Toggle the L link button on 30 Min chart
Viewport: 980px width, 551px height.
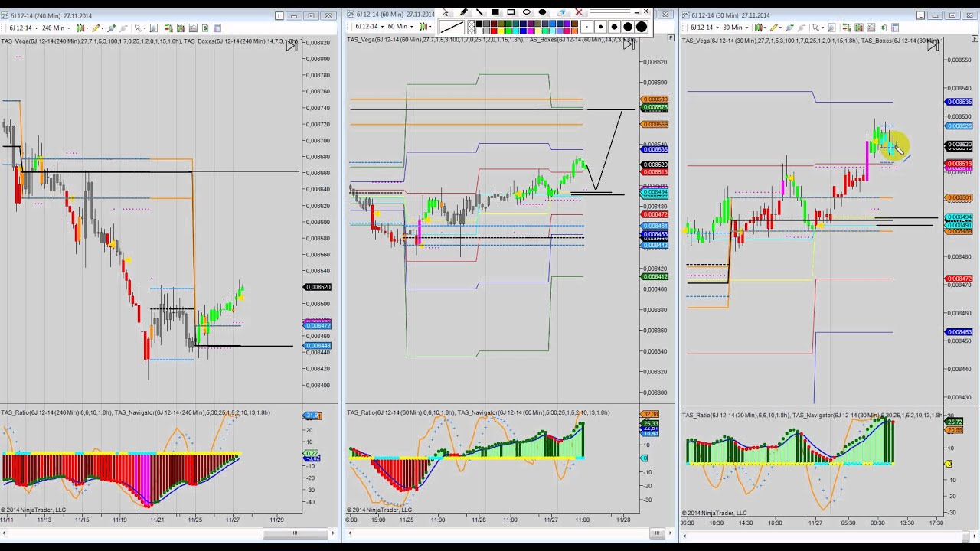(920, 15)
